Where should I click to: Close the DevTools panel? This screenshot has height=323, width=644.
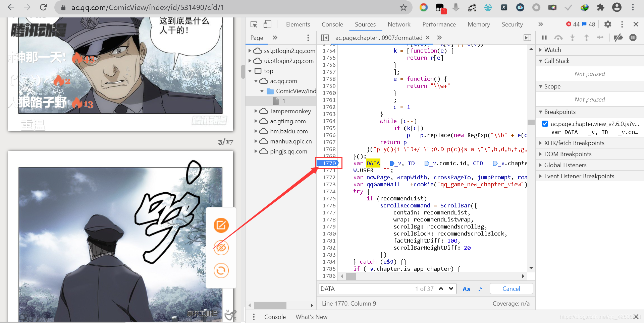click(636, 24)
